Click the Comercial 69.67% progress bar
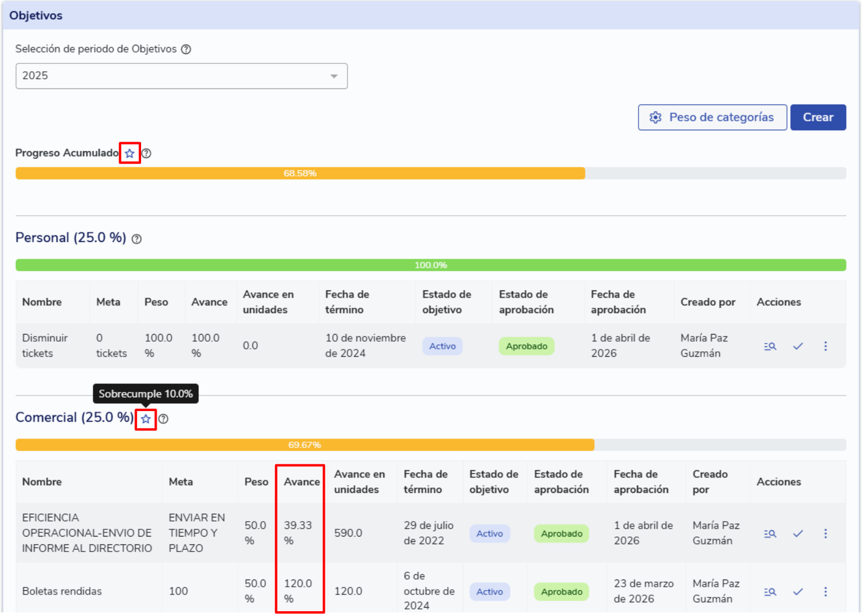This screenshot has height=616, width=864. coord(305,445)
